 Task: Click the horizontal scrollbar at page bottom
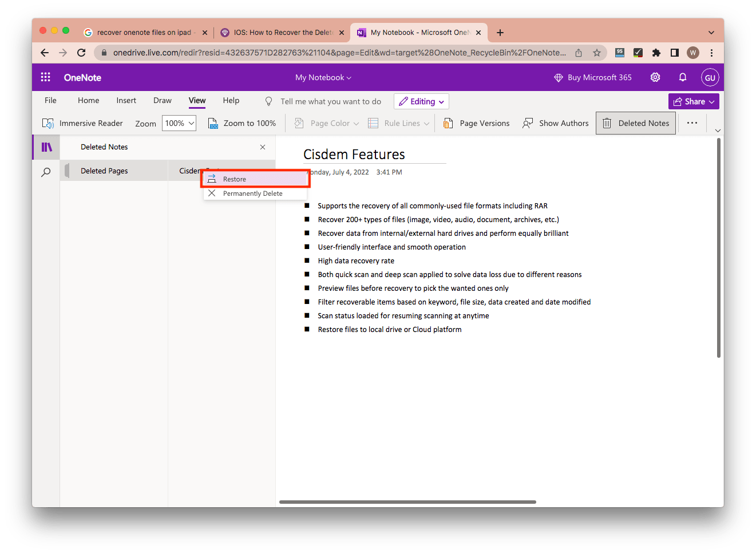[x=407, y=502]
